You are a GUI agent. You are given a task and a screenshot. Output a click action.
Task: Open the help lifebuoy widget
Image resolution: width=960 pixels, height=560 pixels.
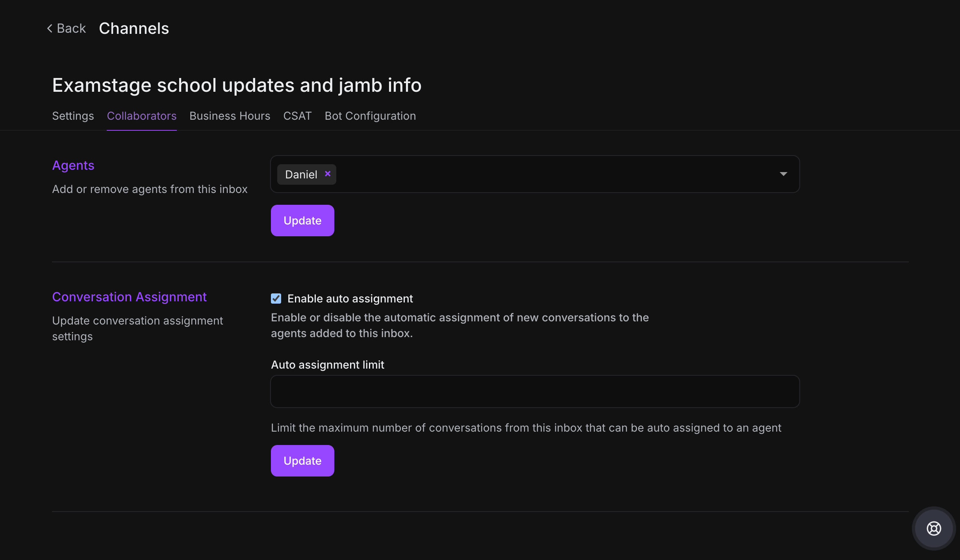934,528
